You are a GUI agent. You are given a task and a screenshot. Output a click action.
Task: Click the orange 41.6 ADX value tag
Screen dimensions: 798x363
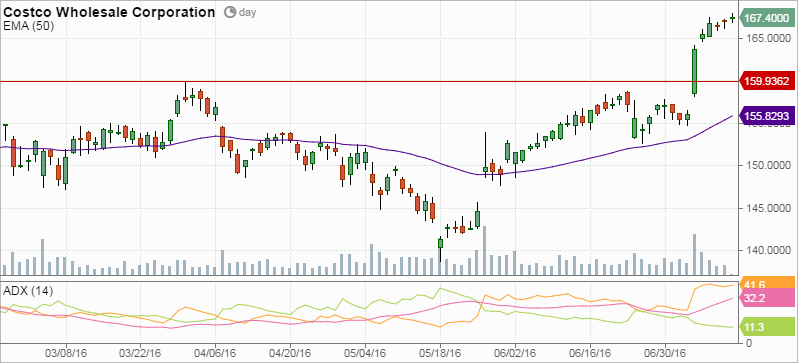pyautogui.click(x=767, y=284)
